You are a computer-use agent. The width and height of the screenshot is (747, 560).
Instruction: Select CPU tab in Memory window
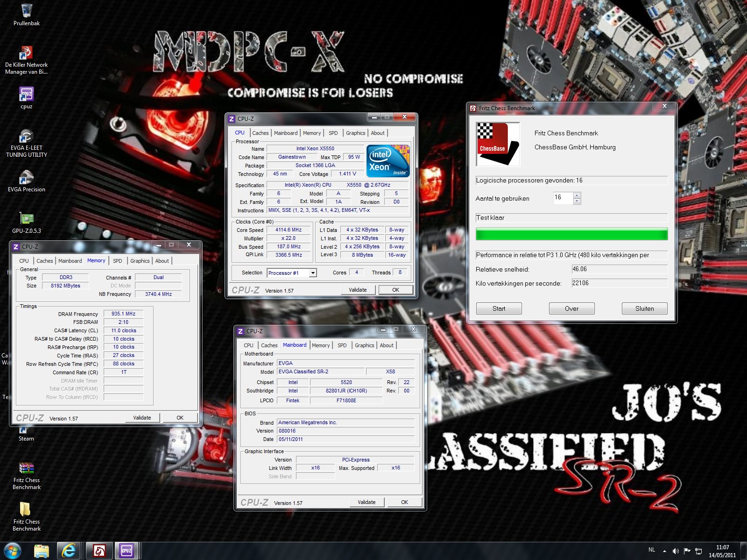[x=24, y=261]
